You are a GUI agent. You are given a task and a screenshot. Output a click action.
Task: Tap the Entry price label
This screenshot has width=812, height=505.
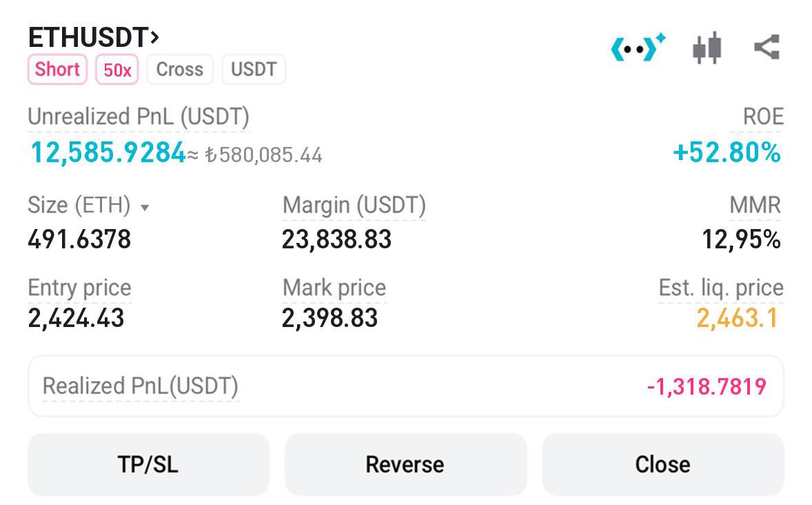[80, 288]
